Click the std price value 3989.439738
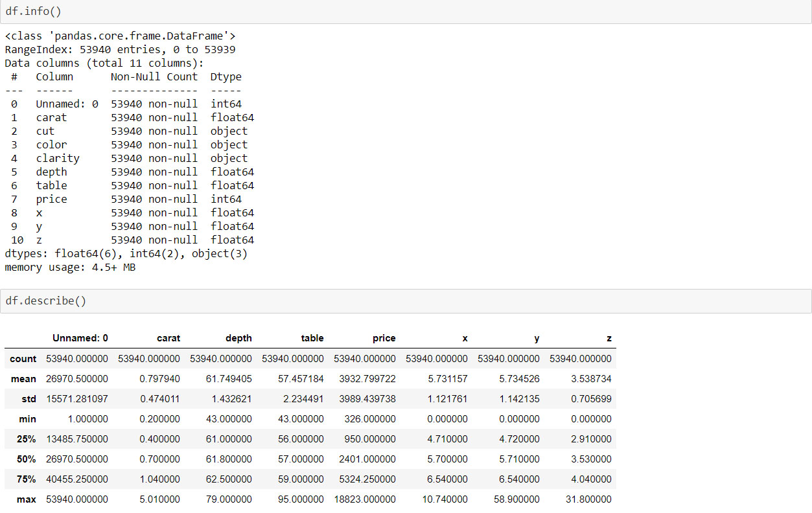 tap(367, 398)
